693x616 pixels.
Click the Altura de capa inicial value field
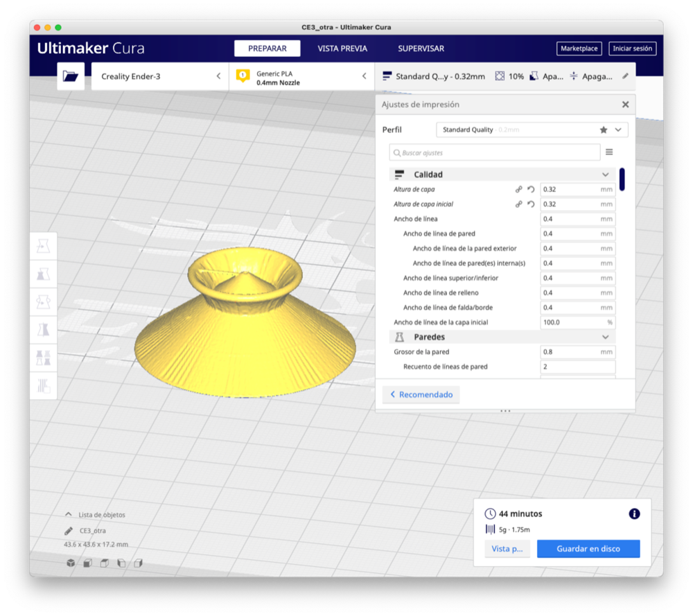tap(578, 204)
